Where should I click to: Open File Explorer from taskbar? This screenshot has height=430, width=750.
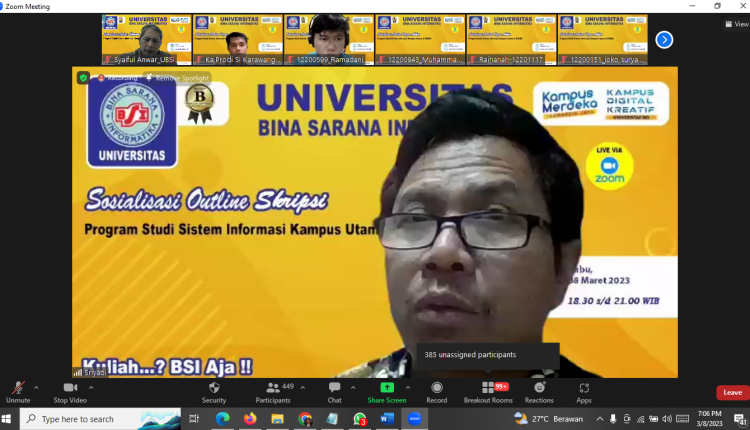coord(277,419)
